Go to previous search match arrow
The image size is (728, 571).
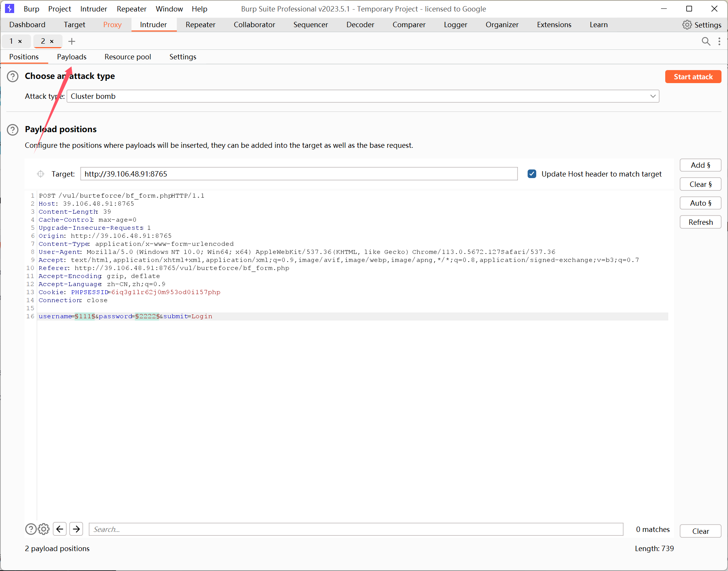60,529
